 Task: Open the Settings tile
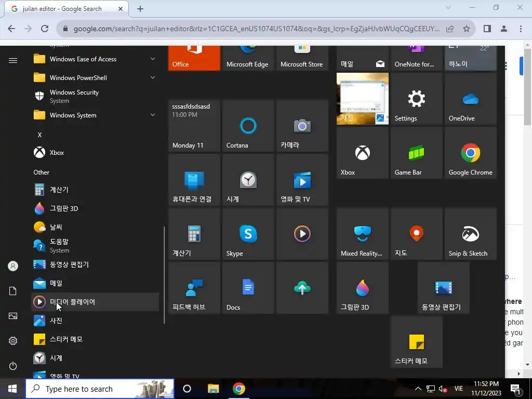click(417, 99)
